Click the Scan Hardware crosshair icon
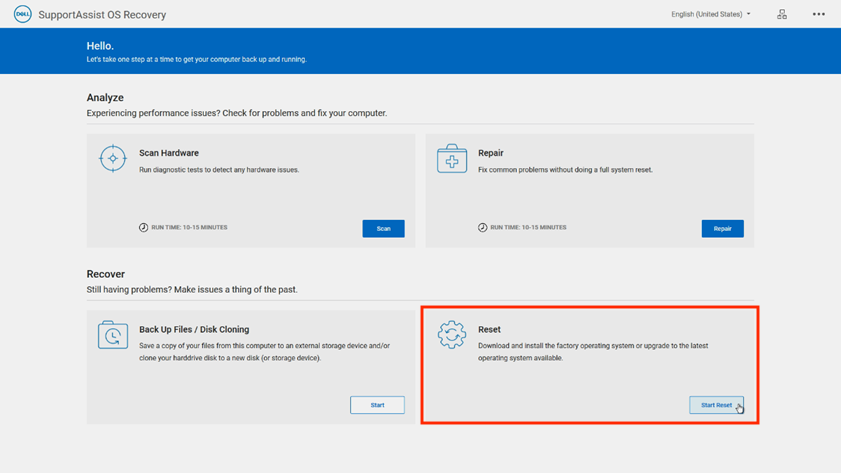The width and height of the screenshot is (841, 473). pos(113,158)
